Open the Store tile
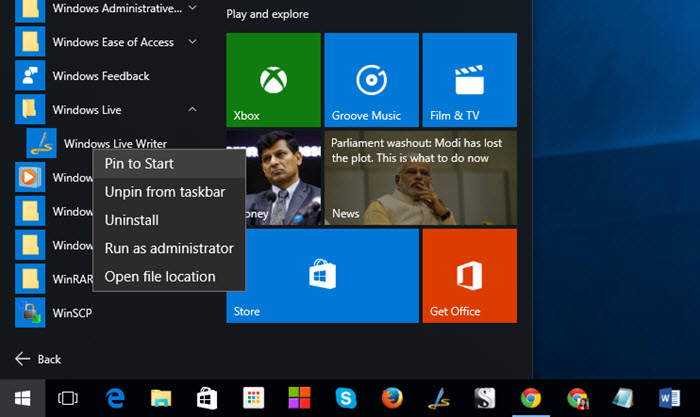This screenshot has width=700, height=417. 322,276
